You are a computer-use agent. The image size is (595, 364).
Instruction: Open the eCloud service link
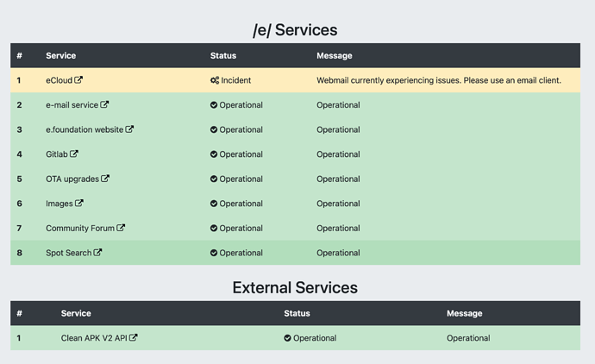(60, 80)
